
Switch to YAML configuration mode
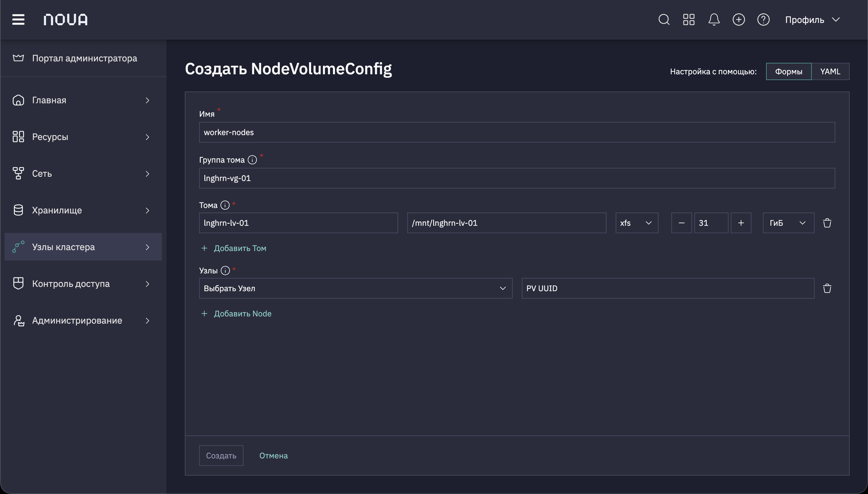[x=830, y=71]
